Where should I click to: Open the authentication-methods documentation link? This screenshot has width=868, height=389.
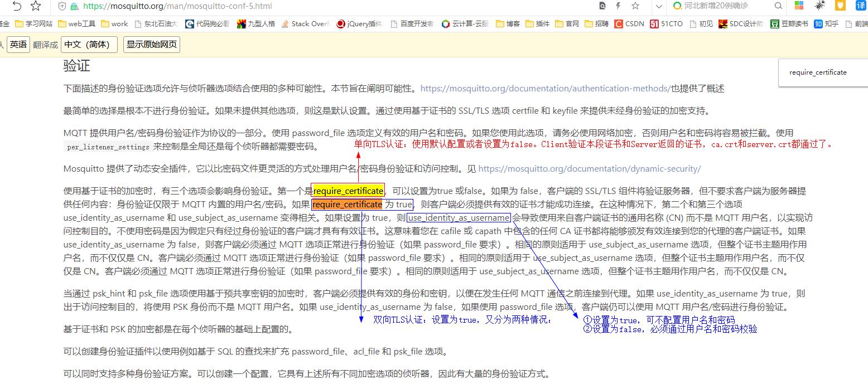(x=544, y=89)
